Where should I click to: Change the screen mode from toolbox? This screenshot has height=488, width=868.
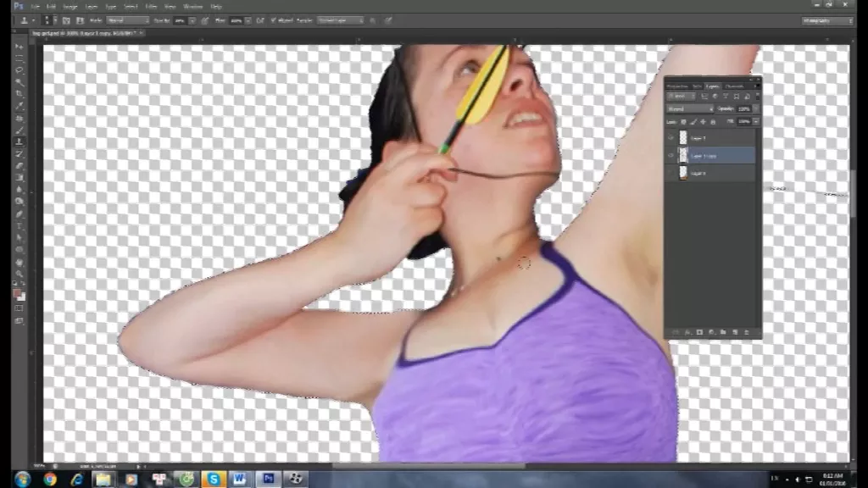19,321
